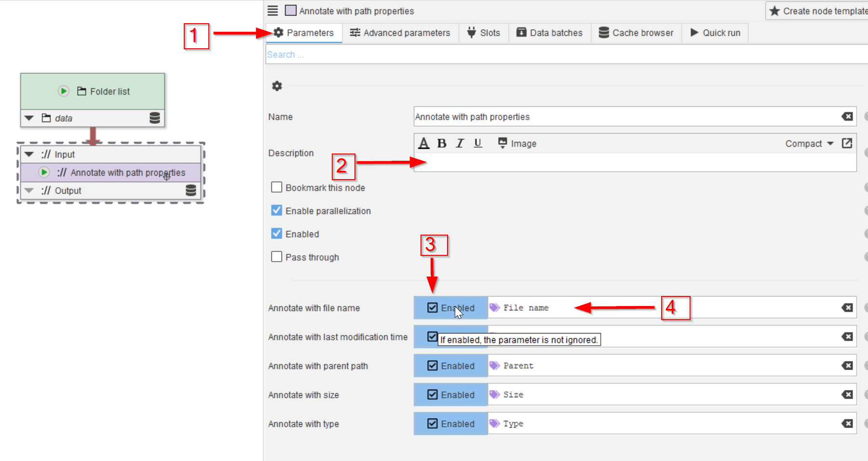The height and width of the screenshot is (461, 868).
Task: Switch to Advanced parameters tab
Action: (400, 33)
